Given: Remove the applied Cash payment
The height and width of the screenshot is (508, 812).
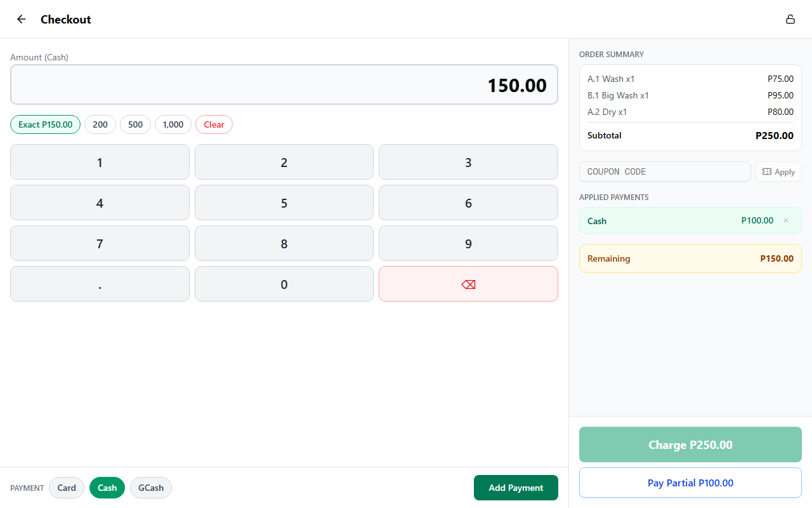Looking at the screenshot, I should tap(786, 220).
